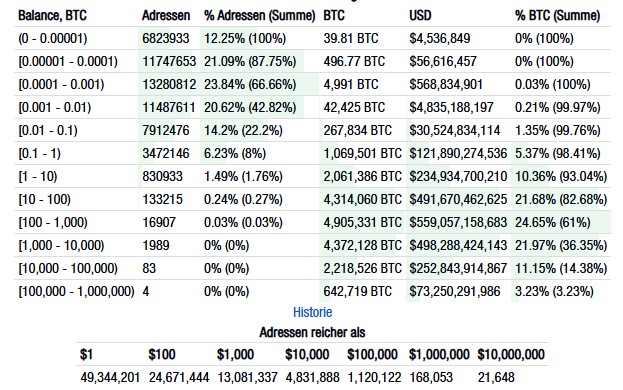Click the % Adressen (Summe) header
The height and width of the screenshot is (390, 623).
coord(259,15)
